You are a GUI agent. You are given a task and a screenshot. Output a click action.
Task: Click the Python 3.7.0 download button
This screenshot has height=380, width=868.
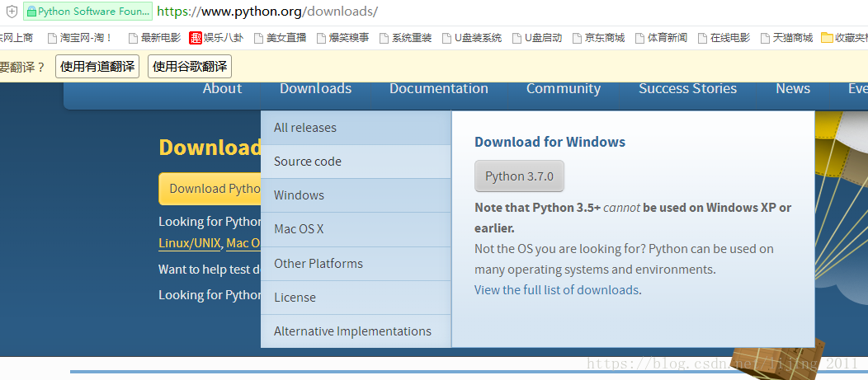519,176
